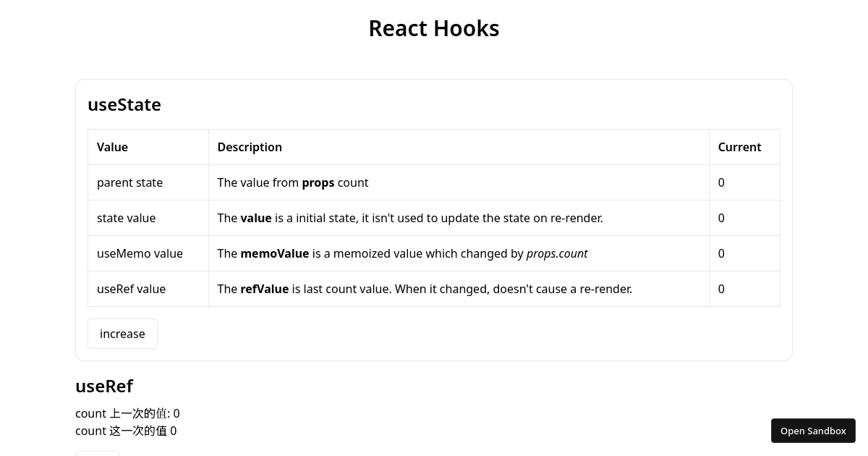This screenshot has width=868, height=456.
Task: Select the Current column header
Action: [x=739, y=147]
